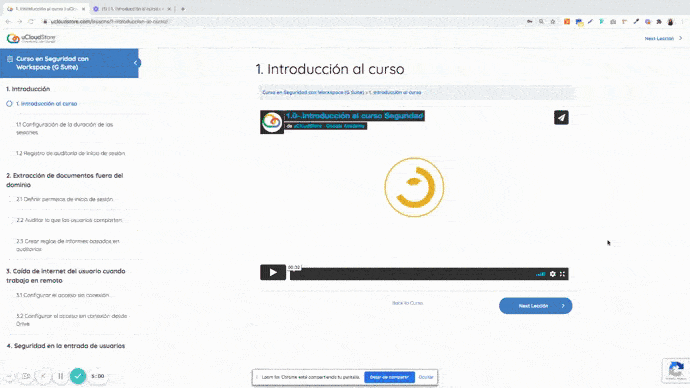690x388 pixels.
Task: Open video title link 1.0 Introducción al curso Seguridad
Action: [x=355, y=116]
